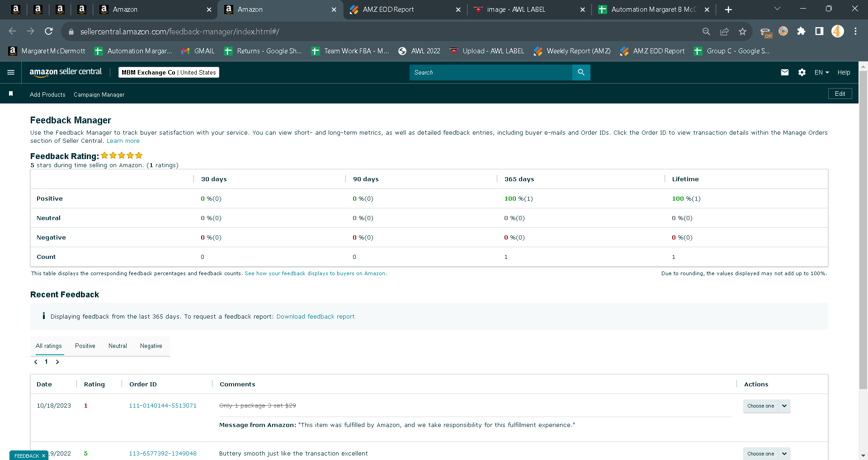Screen dimensions: 868x460
Task: Open the AWL 2022 bookmark
Action: pyautogui.click(x=419, y=51)
